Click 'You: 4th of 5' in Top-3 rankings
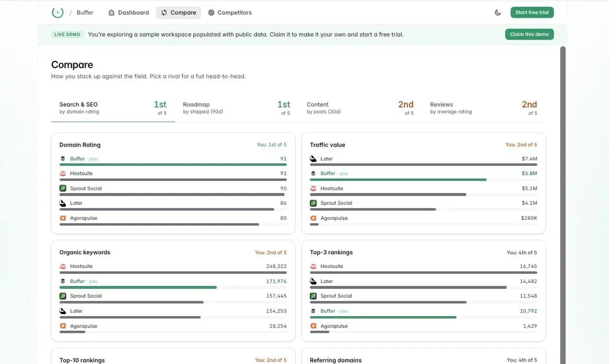This screenshot has width=609, height=364. tap(522, 252)
